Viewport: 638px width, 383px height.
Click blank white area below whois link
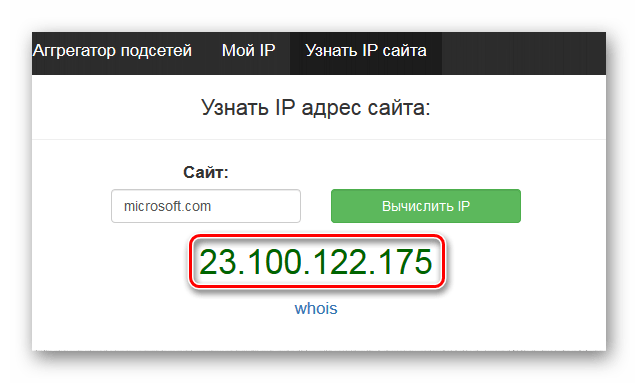316,335
